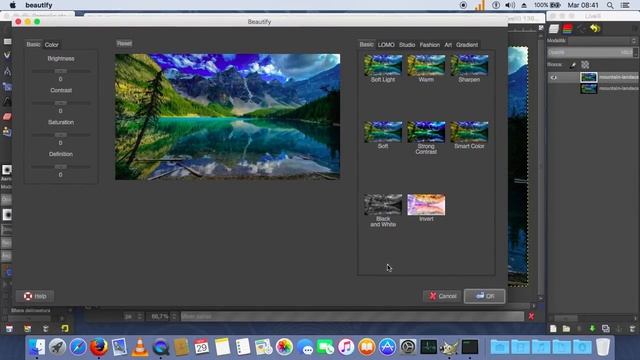
Task: Hide the top mountain-landscape layer
Action: [553, 77]
